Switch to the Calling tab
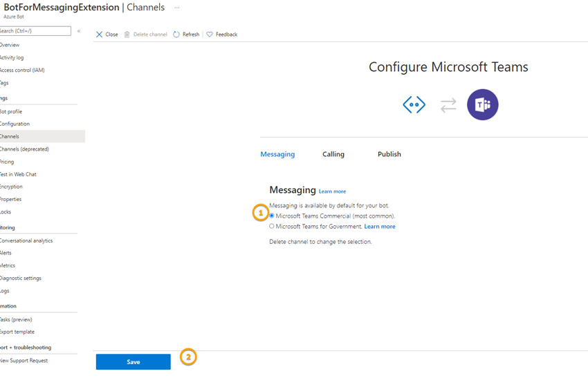This screenshot has width=588, height=378. tap(333, 154)
